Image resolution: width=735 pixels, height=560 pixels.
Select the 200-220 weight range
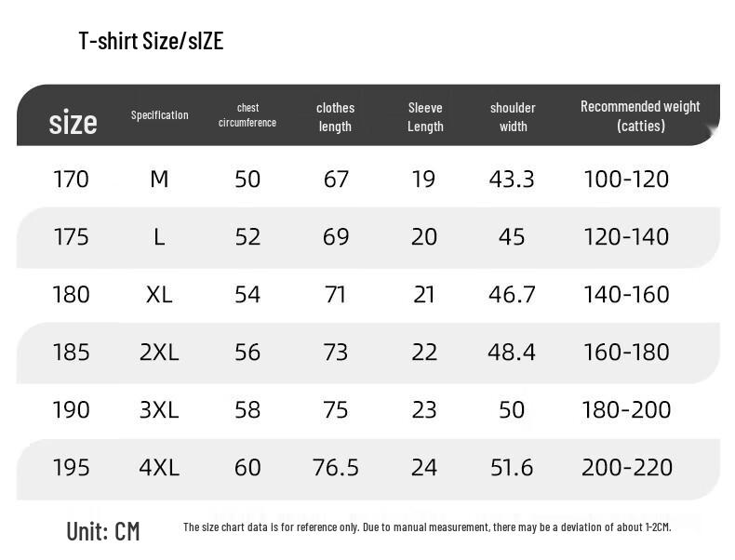(627, 468)
